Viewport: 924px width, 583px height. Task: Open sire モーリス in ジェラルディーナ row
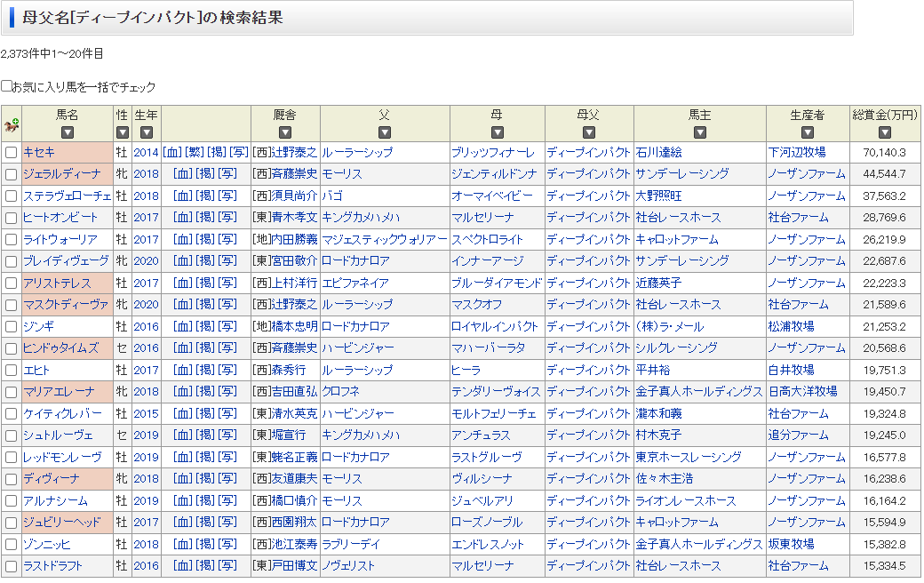click(x=342, y=174)
